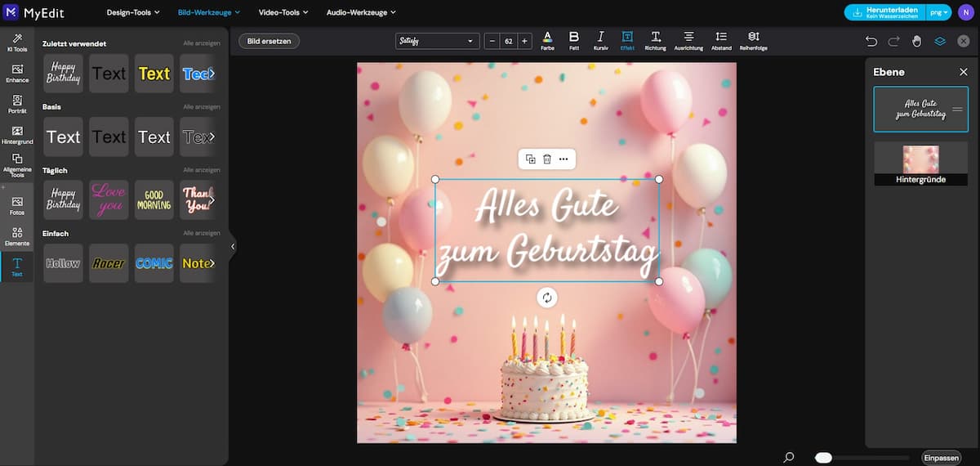
Task: Click the rotate handle below text box
Action: [x=547, y=298]
